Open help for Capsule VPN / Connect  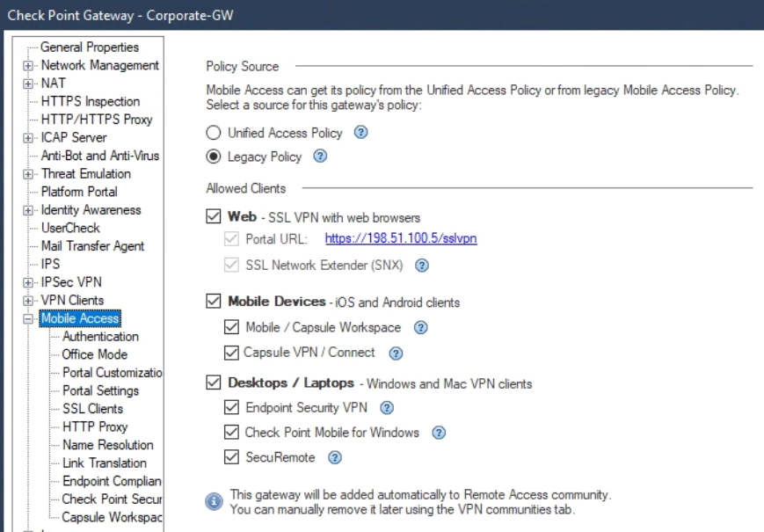[x=396, y=353]
